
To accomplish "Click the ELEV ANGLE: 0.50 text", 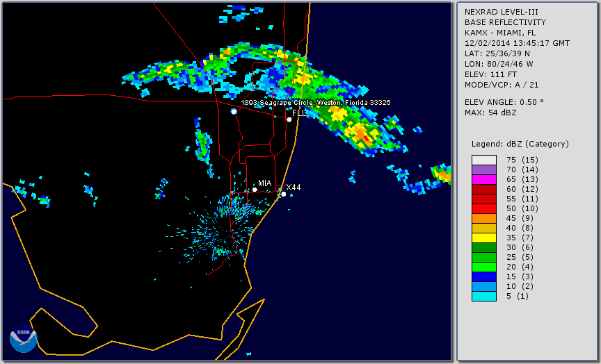I will click(504, 102).
